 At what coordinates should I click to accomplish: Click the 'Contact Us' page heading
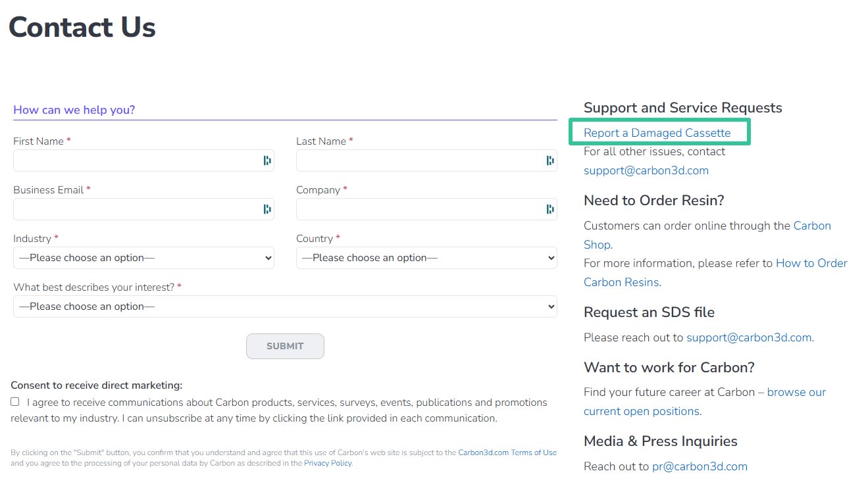[82, 27]
